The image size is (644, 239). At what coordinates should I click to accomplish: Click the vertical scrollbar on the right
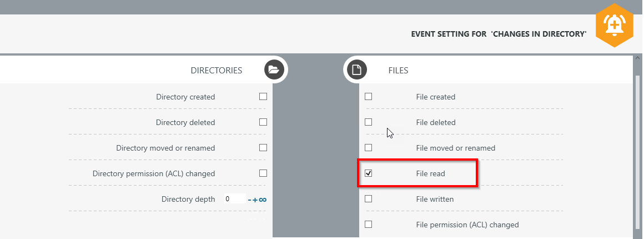(637, 150)
